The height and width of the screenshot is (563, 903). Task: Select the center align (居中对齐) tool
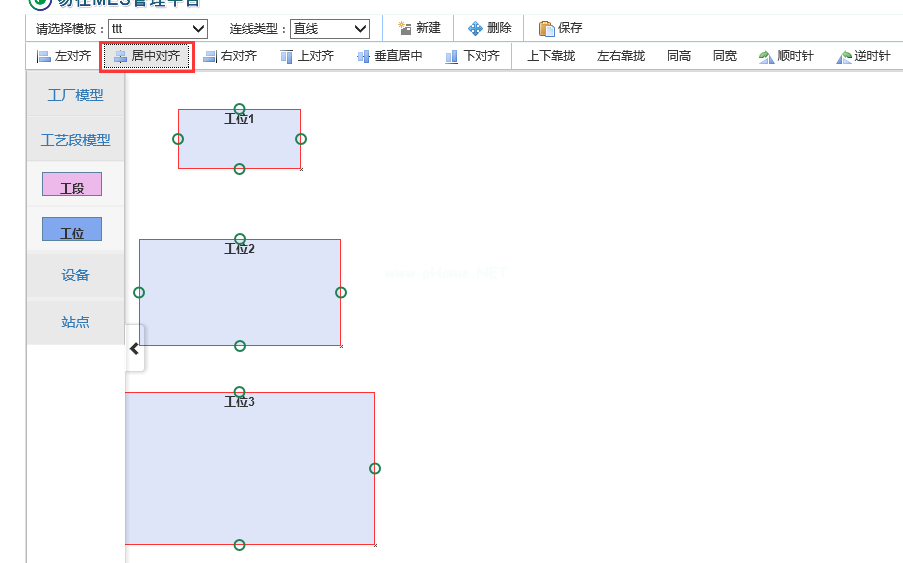146,57
